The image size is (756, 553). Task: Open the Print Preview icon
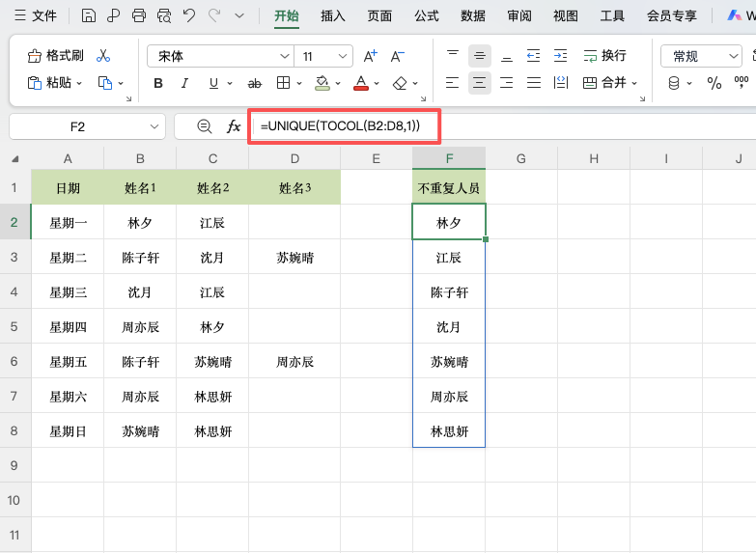164,15
